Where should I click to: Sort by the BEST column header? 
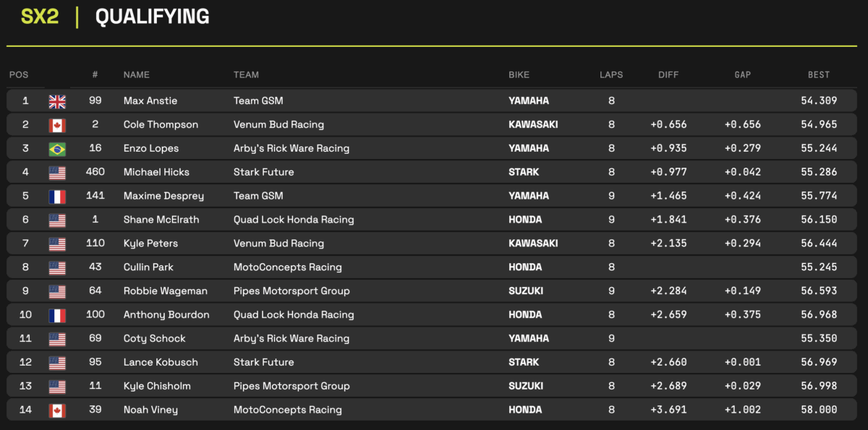coord(819,74)
